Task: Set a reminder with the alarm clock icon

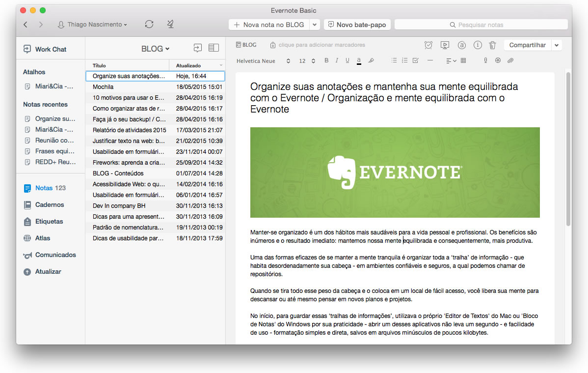Action: 428,45
